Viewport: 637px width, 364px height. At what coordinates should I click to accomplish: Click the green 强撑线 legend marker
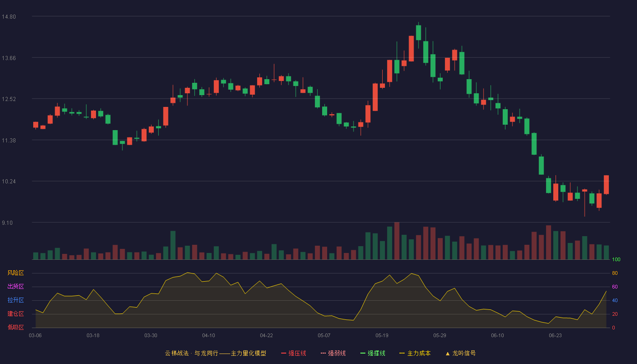(x=363, y=353)
